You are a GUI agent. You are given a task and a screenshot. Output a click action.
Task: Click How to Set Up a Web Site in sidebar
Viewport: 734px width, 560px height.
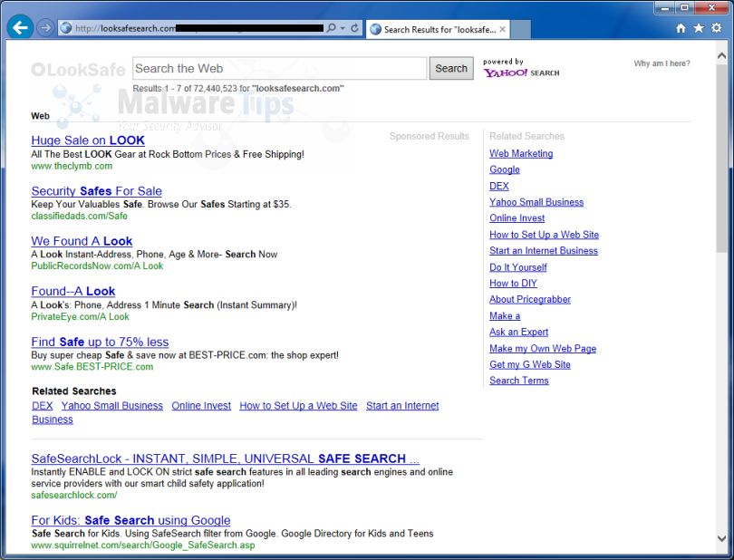tap(544, 235)
